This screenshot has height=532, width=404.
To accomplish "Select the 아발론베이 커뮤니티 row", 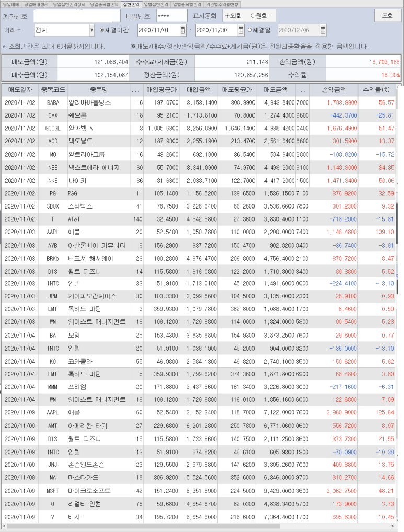I will (198, 245).
